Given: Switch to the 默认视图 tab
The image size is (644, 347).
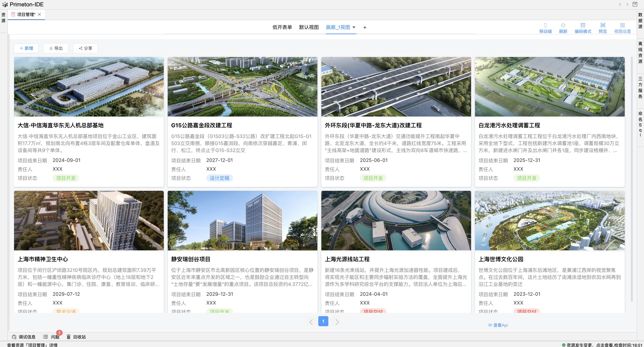Looking at the screenshot, I should click(309, 27).
